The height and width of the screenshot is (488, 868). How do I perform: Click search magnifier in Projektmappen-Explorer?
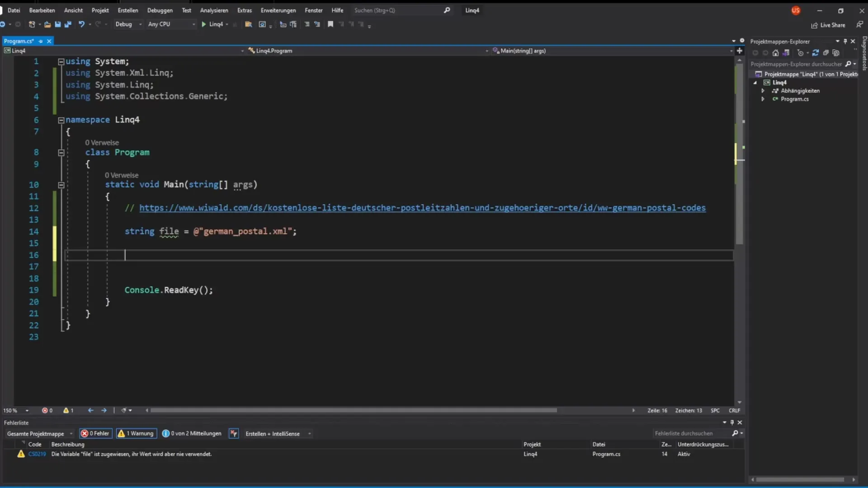pyautogui.click(x=849, y=64)
